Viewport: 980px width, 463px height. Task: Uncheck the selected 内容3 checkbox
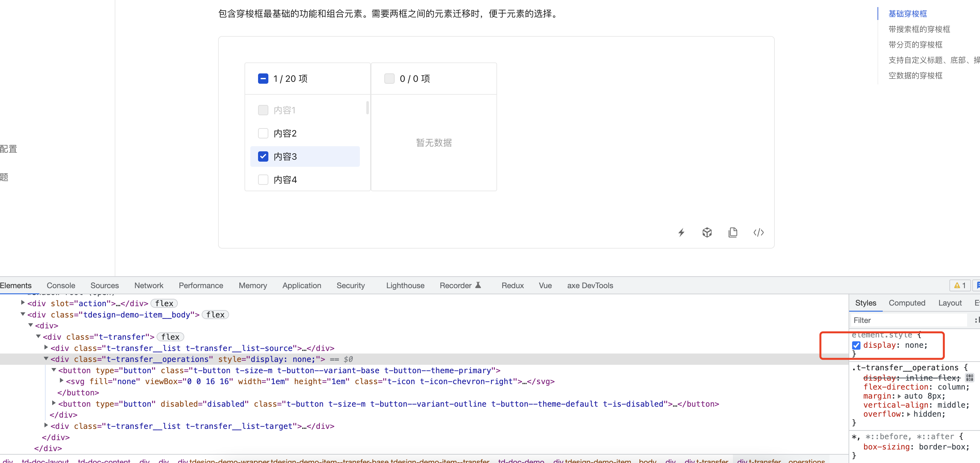click(263, 156)
